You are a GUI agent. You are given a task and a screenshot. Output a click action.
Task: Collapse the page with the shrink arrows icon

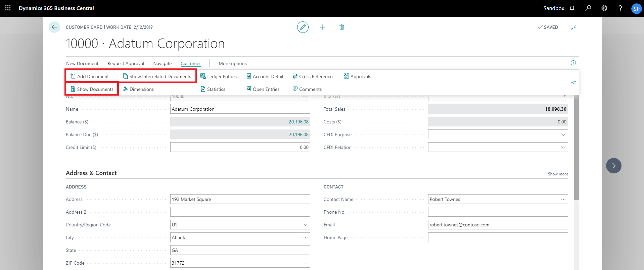coord(573,28)
